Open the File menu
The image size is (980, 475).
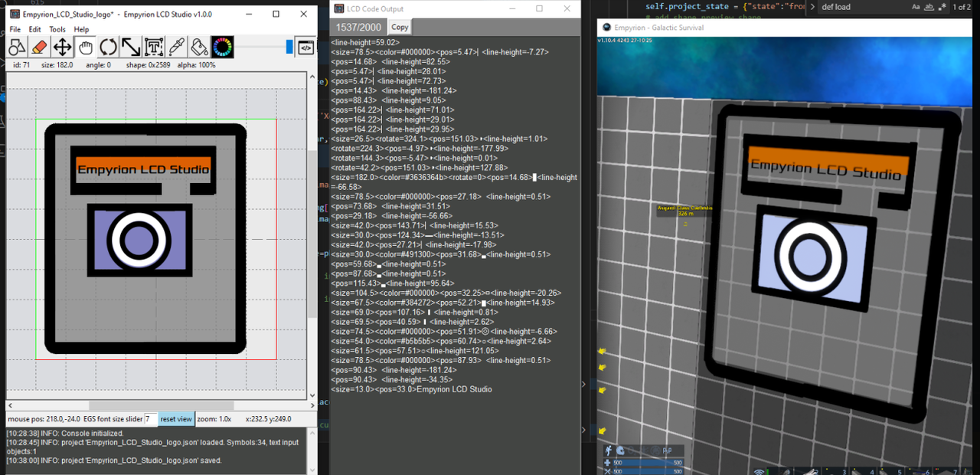tap(15, 29)
